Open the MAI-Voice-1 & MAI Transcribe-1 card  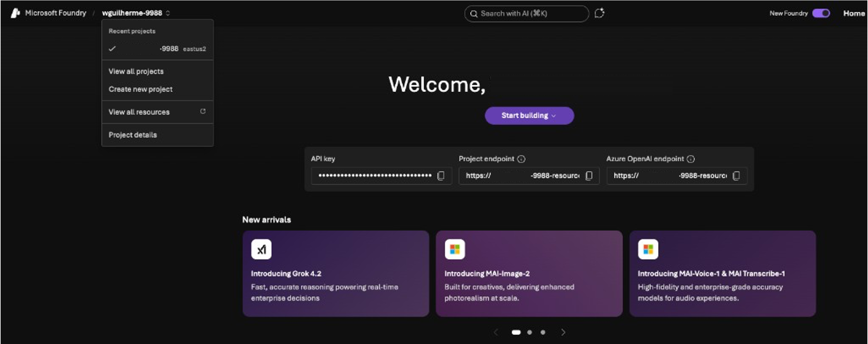click(722, 274)
